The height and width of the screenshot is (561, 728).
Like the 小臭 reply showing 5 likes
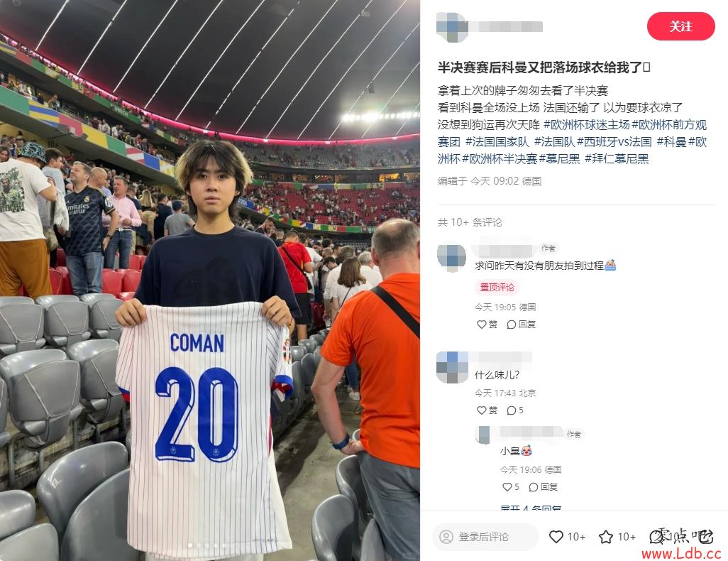coord(511,486)
